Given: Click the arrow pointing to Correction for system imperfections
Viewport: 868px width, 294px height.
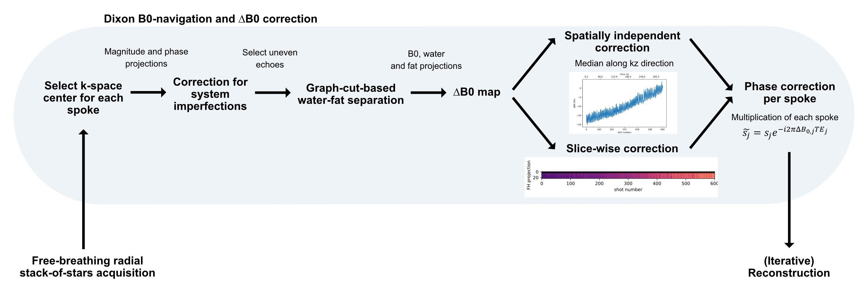Looking at the screenshot, I should (x=148, y=92).
